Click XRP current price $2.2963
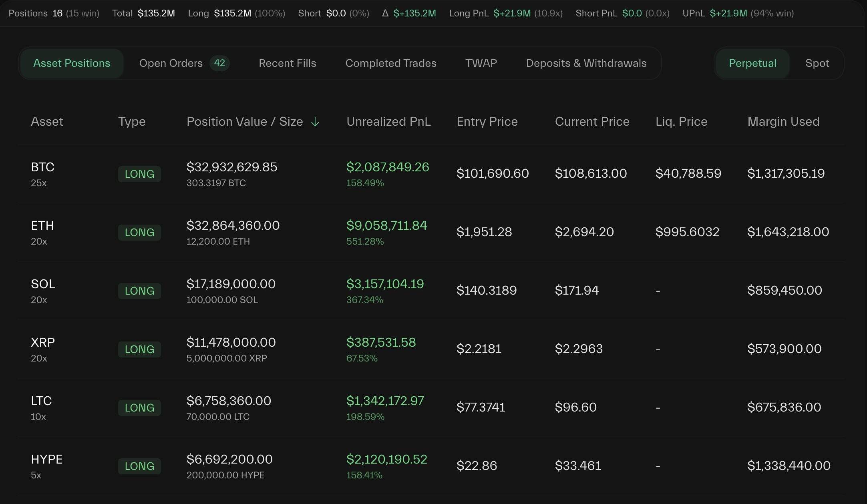 (579, 349)
